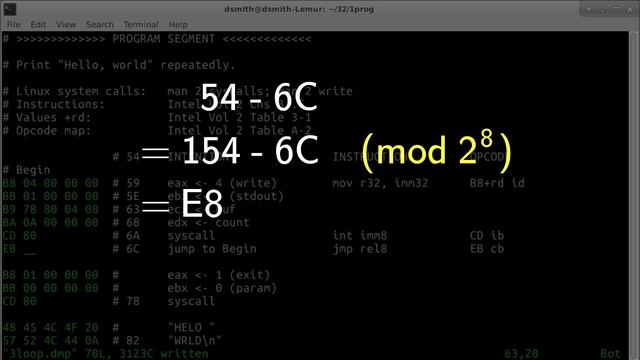Click hex bytes '48 45 4C 4F 20'
The width and height of the screenshot is (640, 360).
tap(50, 327)
